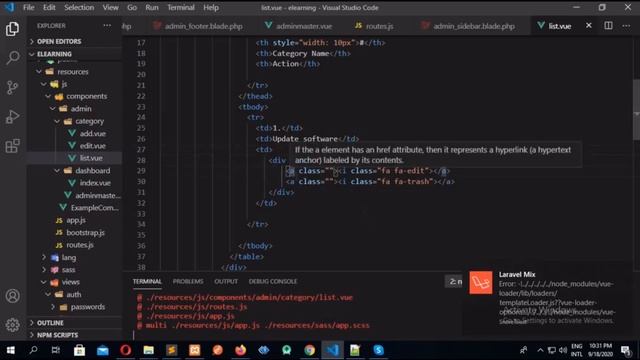Image resolution: width=640 pixels, height=360 pixels.
Task: Open Skype from taskbar
Action: 378,350
